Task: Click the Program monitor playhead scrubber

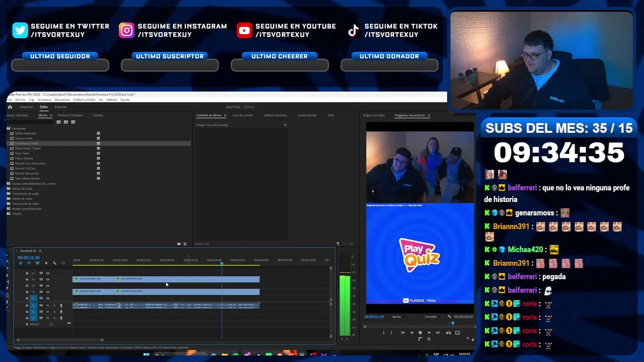Action: pyautogui.click(x=452, y=323)
